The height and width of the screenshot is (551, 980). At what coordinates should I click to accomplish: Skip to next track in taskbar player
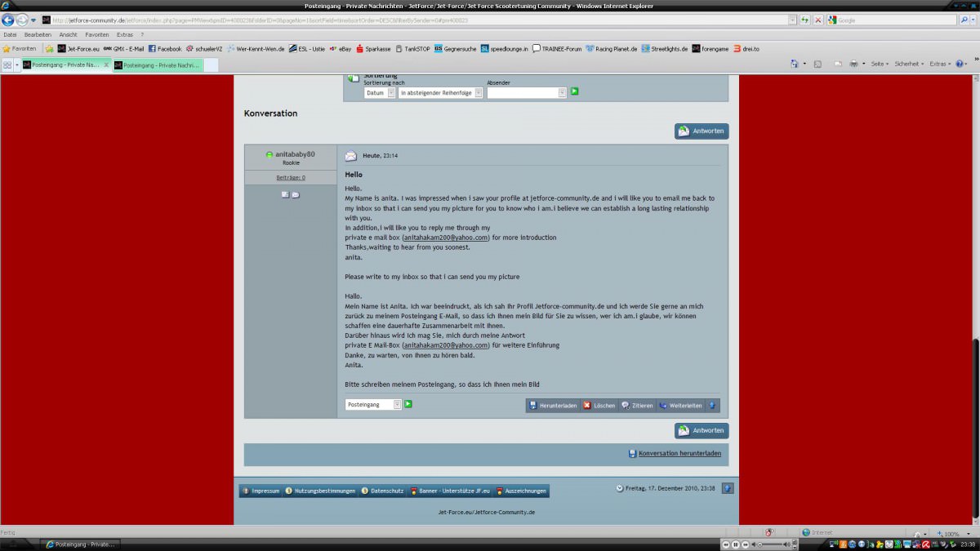745,544
